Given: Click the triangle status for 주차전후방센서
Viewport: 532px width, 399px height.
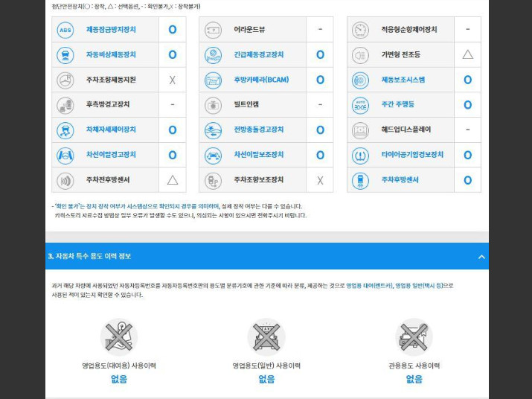Looking at the screenshot, I should point(173,180).
